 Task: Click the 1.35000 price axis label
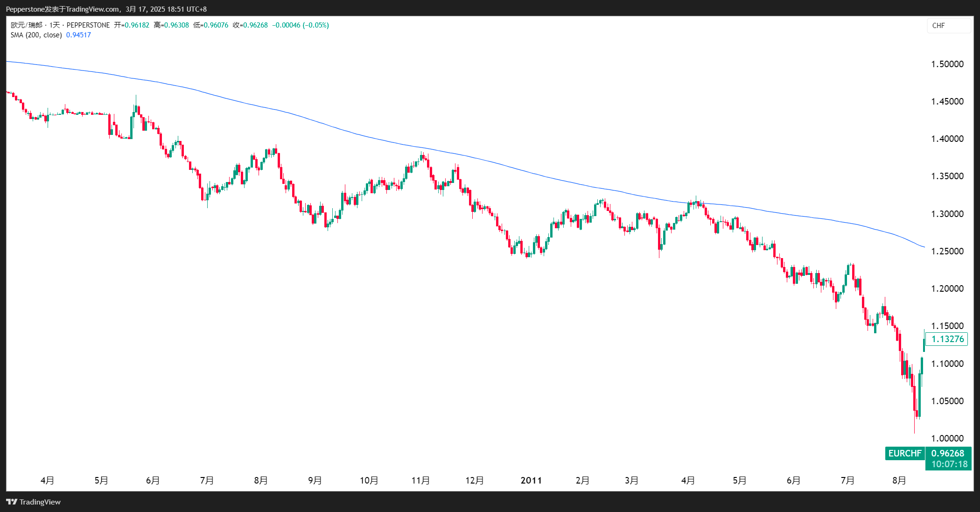tap(947, 176)
